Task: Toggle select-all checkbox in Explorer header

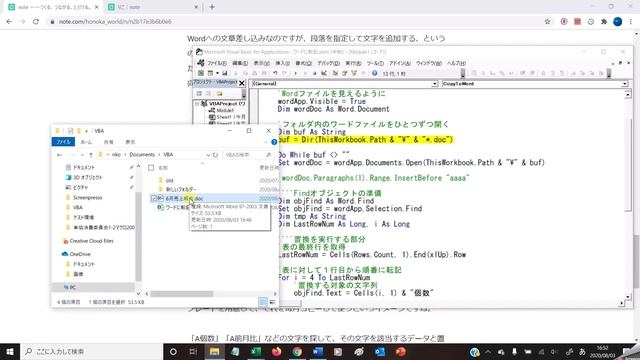Action: [151, 168]
